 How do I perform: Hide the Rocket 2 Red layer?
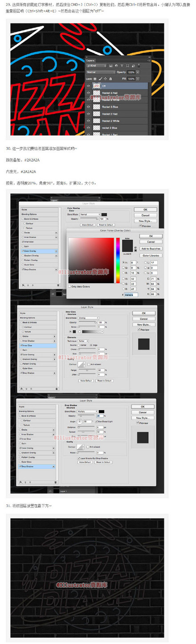89,114
